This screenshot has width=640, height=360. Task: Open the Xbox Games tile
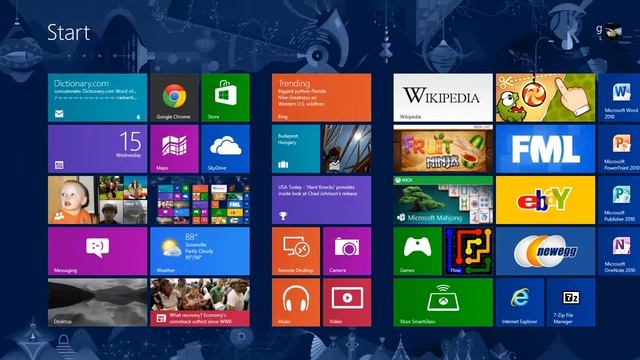[418, 251]
